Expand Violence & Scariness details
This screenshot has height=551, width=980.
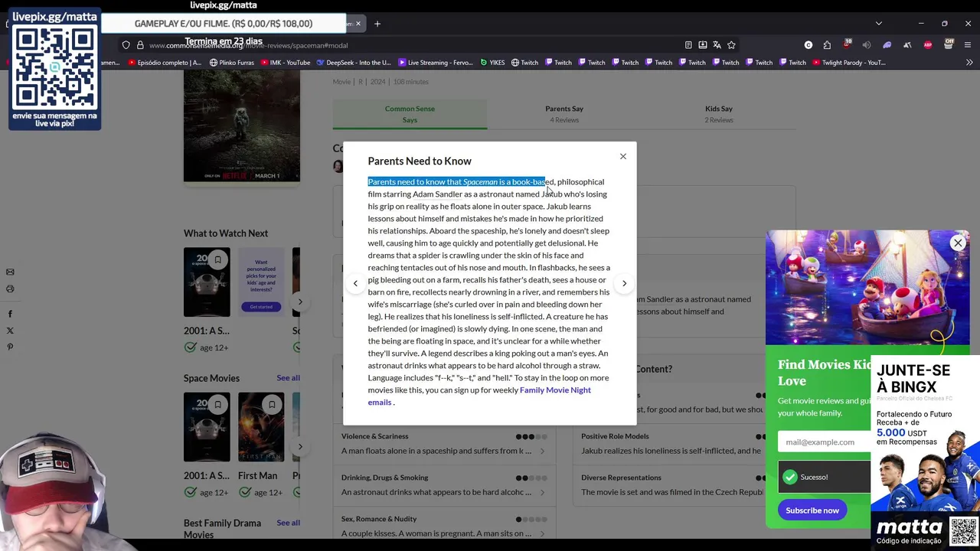point(444,444)
